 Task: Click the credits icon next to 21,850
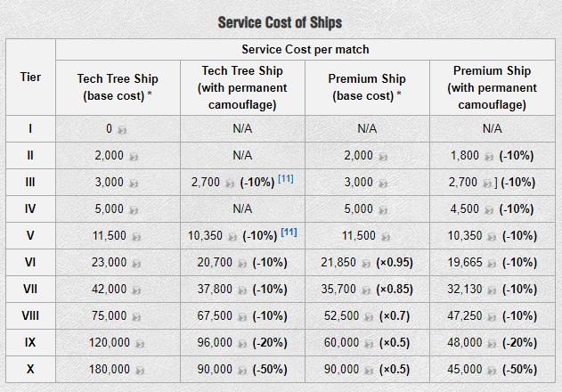pyautogui.click(x=366, y=263)
